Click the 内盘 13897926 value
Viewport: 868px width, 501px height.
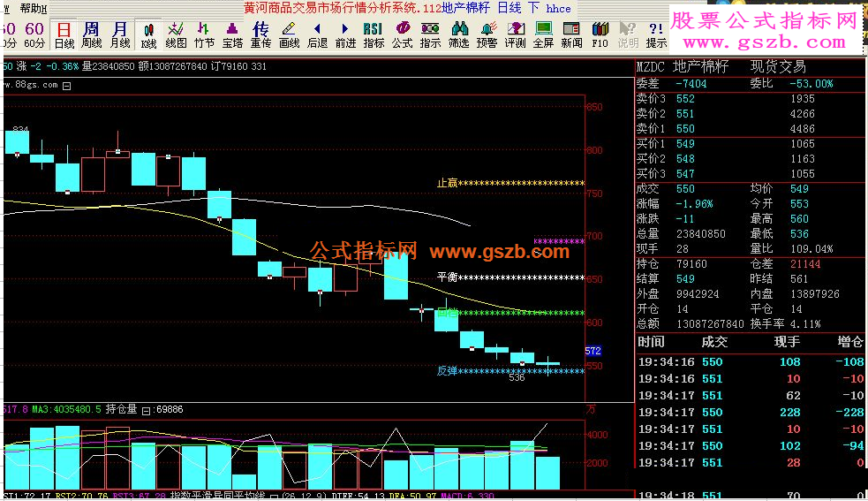(815, 293)
